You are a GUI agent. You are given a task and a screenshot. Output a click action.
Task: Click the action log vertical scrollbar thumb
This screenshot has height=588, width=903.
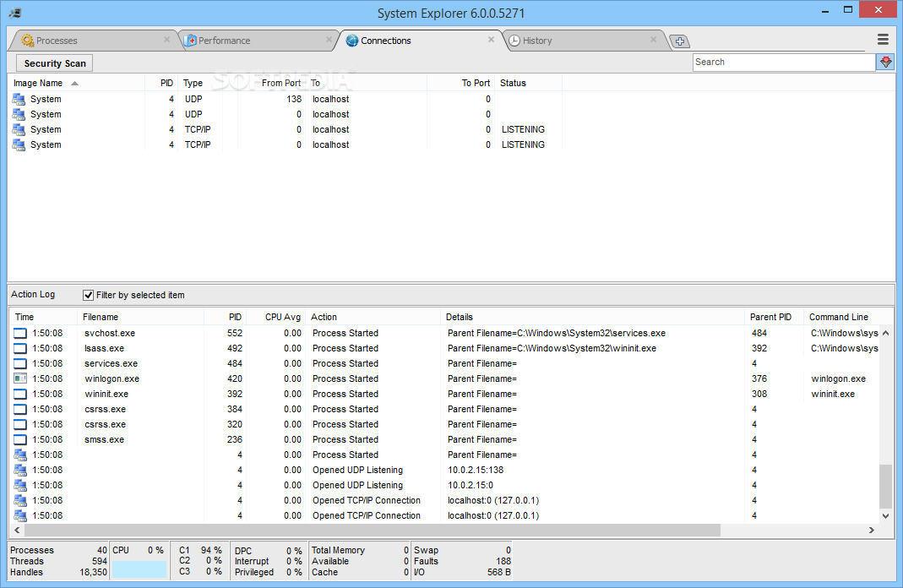click(885, 487)
